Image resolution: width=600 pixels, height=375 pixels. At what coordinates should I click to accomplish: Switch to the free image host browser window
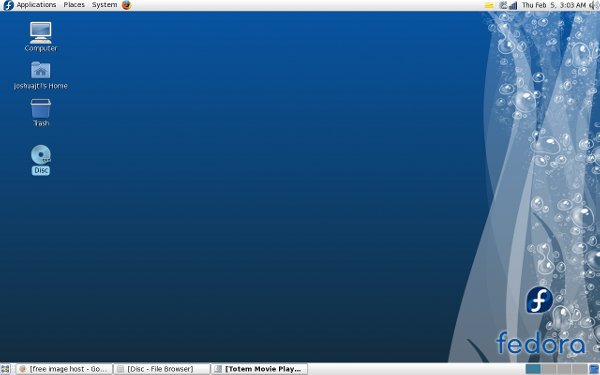click(64, 369)
